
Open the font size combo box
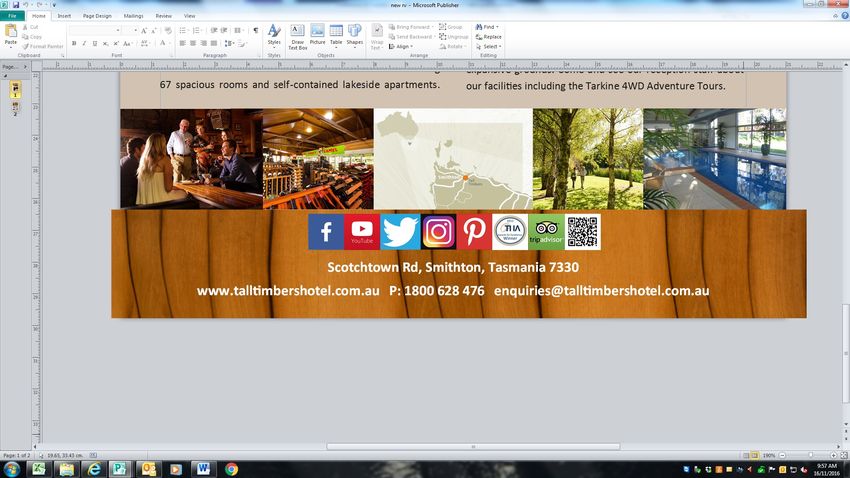point(130,30)
